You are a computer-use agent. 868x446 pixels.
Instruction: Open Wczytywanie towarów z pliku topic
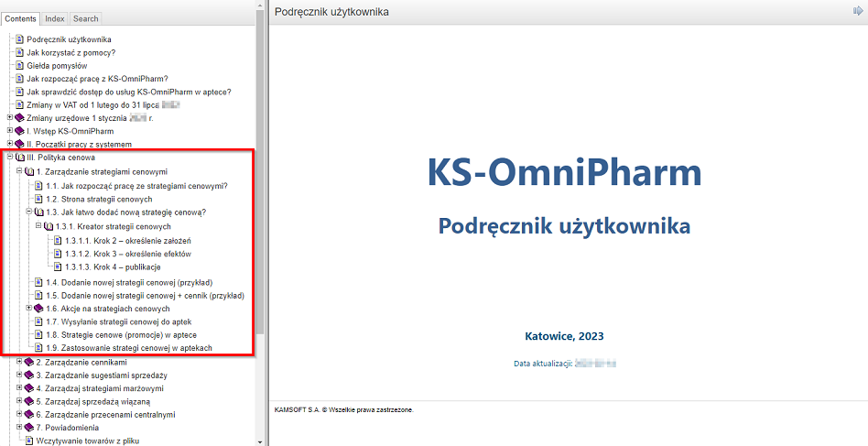pos(88,441)
